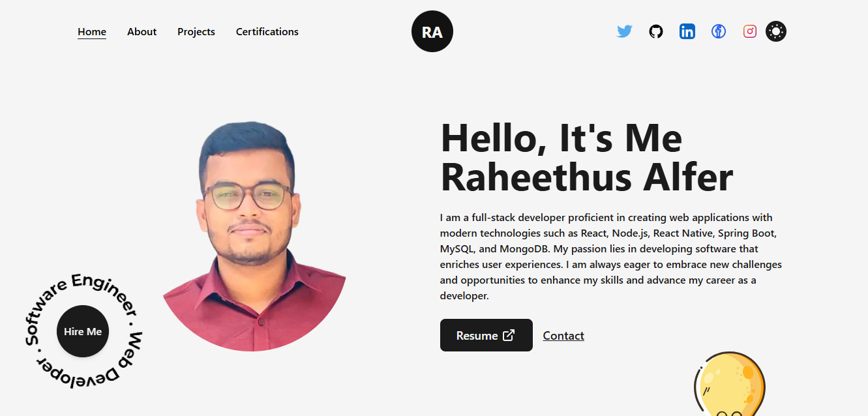Click the full-stack developer bio paragraph
The width and height of the screenshot is (868, 416).
coord(611,256)
